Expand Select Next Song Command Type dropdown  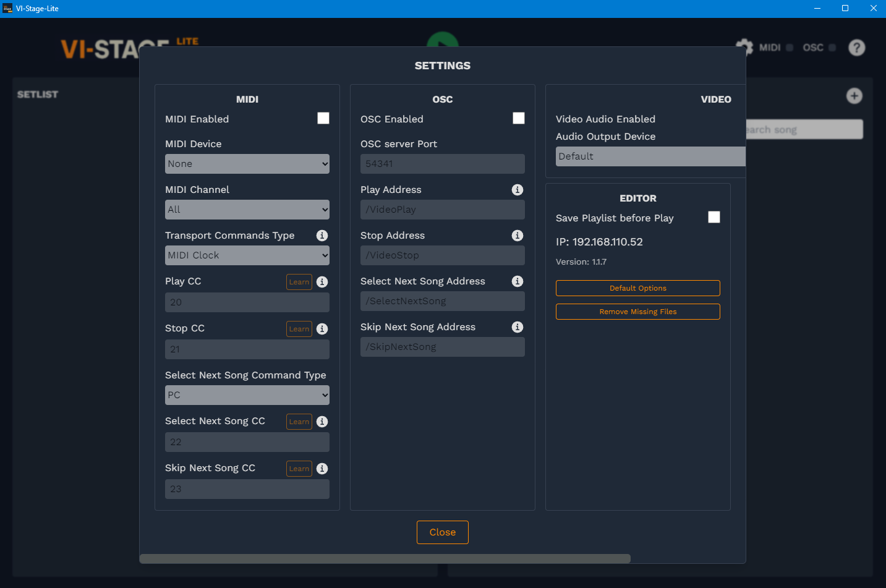(x=247, y=395)
